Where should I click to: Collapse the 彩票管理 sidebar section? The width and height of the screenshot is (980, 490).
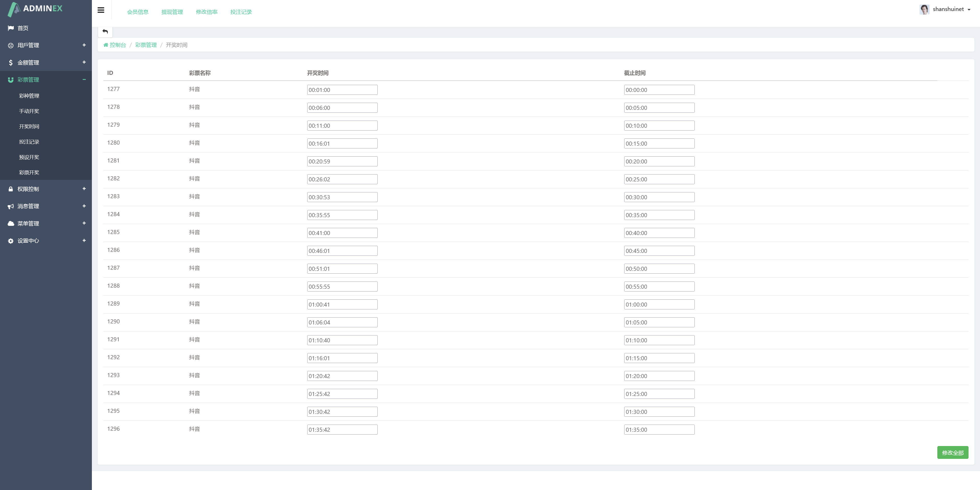coord(84,79)
